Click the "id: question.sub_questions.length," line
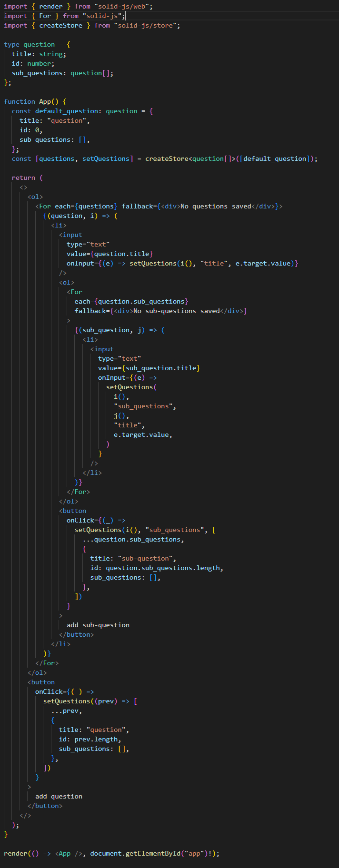339x868 pixels. pyautogui.click(x=157, y=568)
